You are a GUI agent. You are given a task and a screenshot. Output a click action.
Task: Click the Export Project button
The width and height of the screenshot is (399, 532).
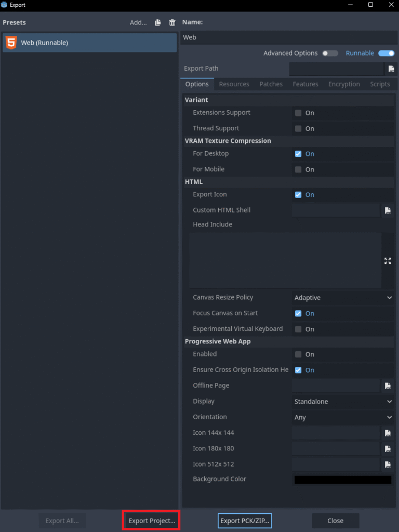pos(152,521)
